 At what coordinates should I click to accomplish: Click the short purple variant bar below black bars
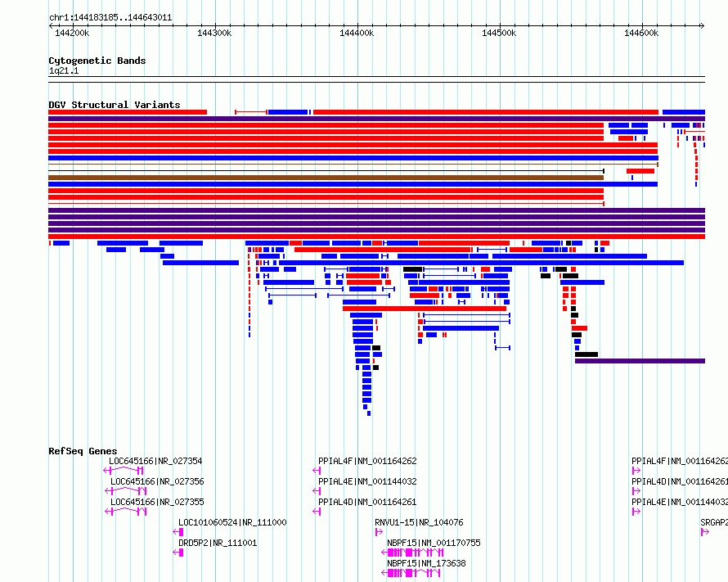(640, 361)
